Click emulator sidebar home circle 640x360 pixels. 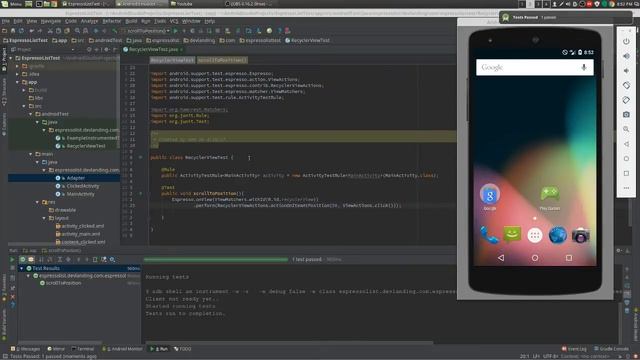coord(626,159)
